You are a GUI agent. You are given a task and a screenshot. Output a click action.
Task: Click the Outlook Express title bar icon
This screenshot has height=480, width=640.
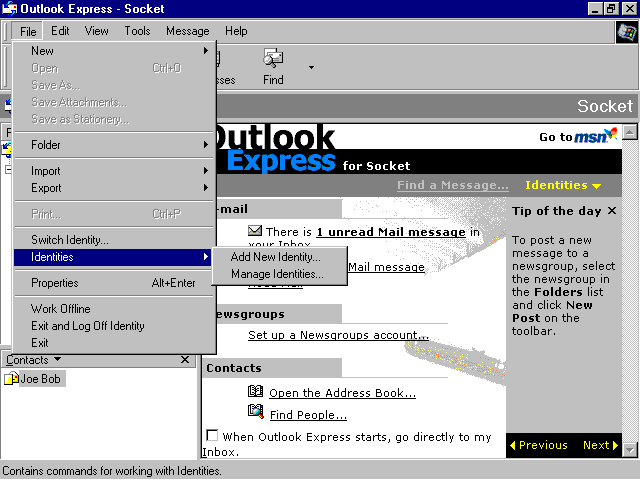9,9
